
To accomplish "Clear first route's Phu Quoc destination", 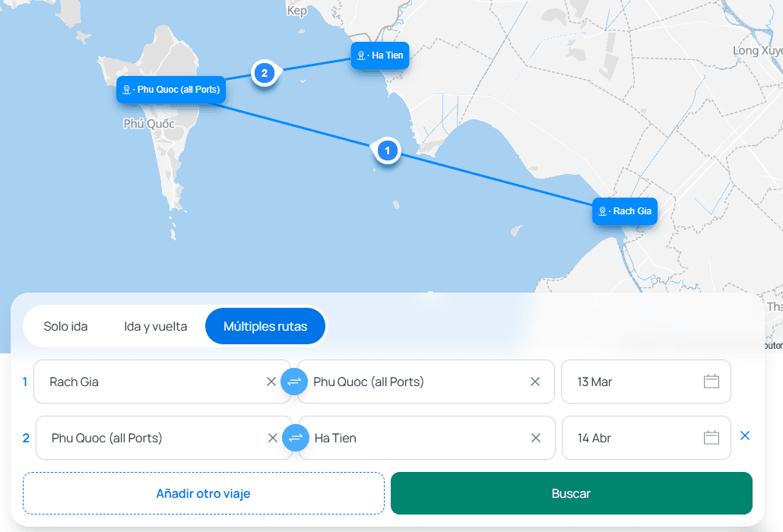I will pyautogui.click(x=535, y=382).
